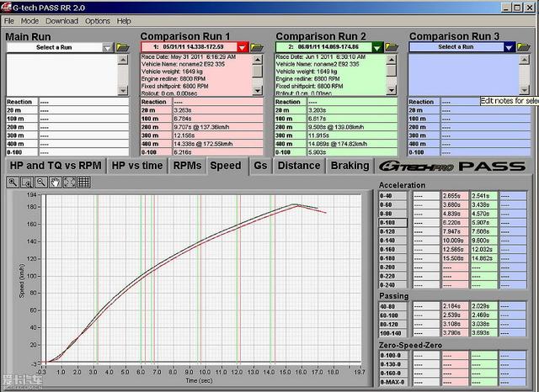The image size is (539, 392).
Task: Select the Speed tab
Action: click(x=226, y=166)
